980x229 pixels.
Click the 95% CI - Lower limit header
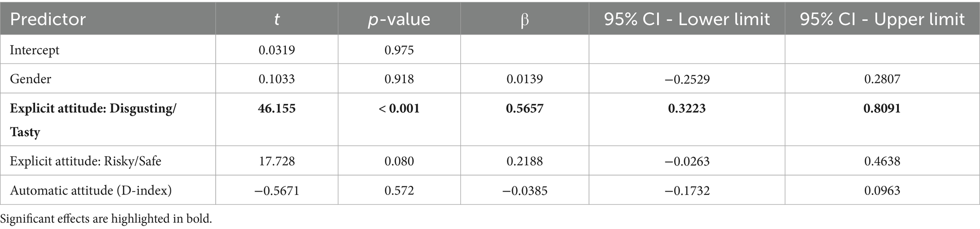687,19
